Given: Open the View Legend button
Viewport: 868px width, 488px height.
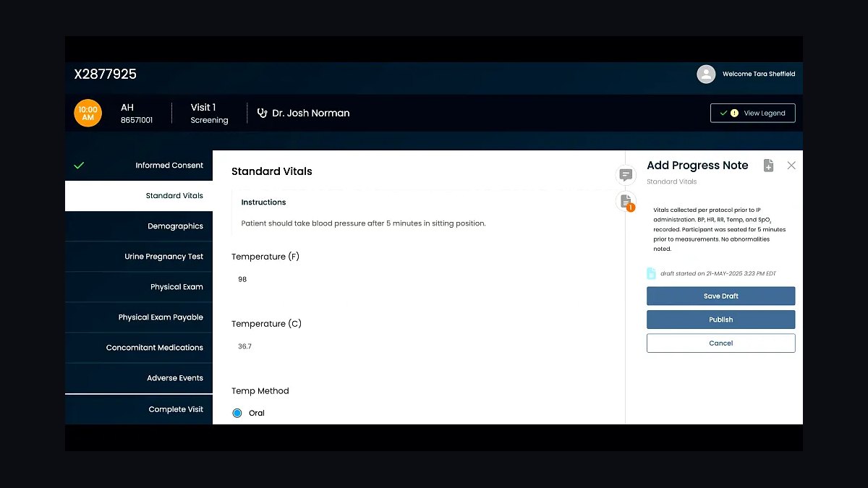Looking at the screenshot, I should (x=752, y=114).
